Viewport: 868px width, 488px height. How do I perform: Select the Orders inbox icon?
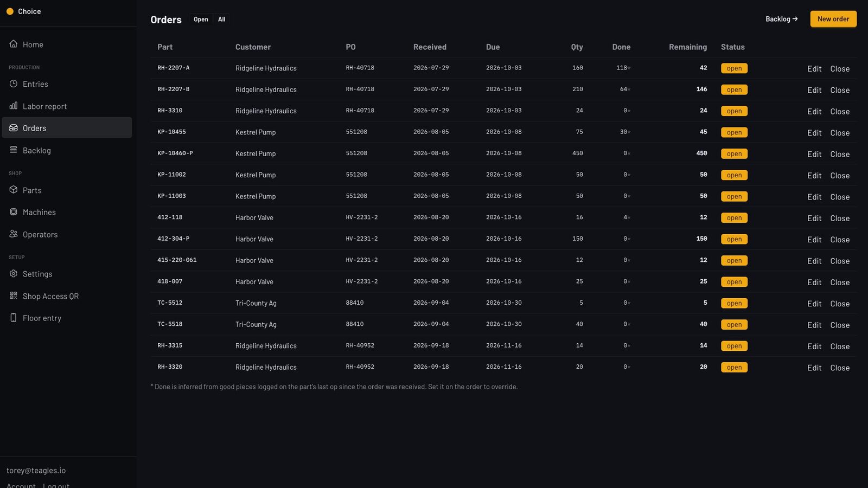(x=14, y=127)
